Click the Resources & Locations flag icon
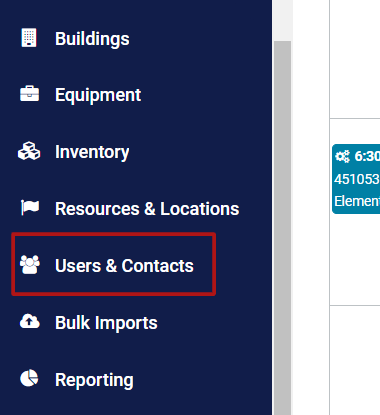Viewport: 380px width, 415px height. [30, 208]
